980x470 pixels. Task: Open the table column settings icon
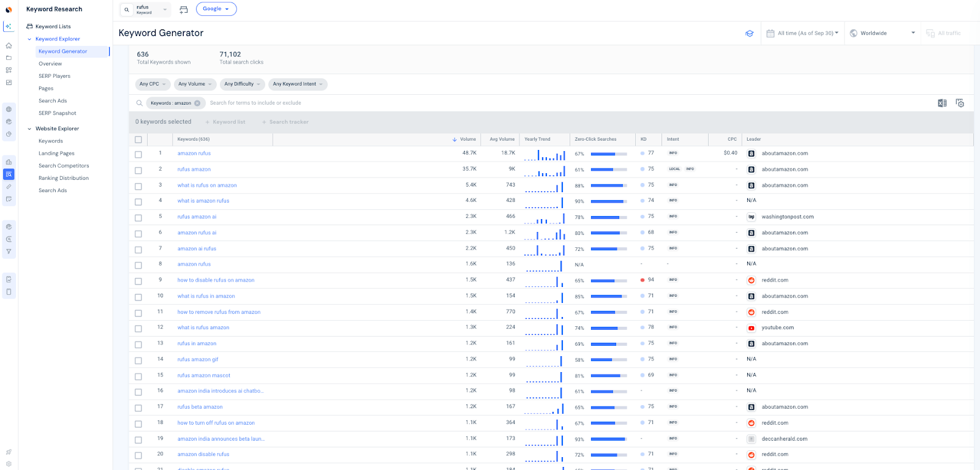960,103
